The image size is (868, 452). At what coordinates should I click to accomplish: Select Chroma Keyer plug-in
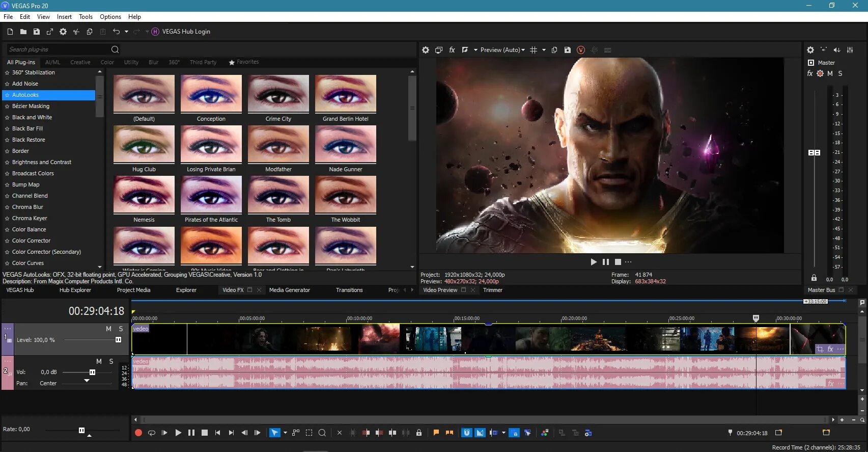[x=30, y=218]
